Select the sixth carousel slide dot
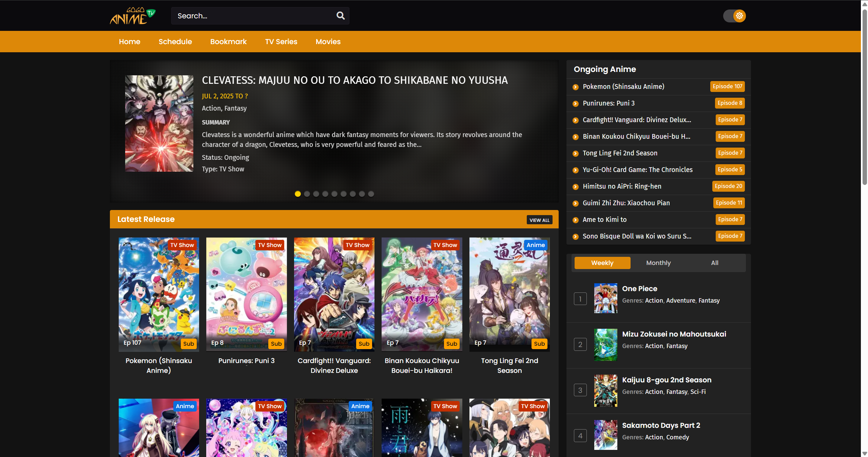Screen dimensions: 868x457 coord(344,194)
